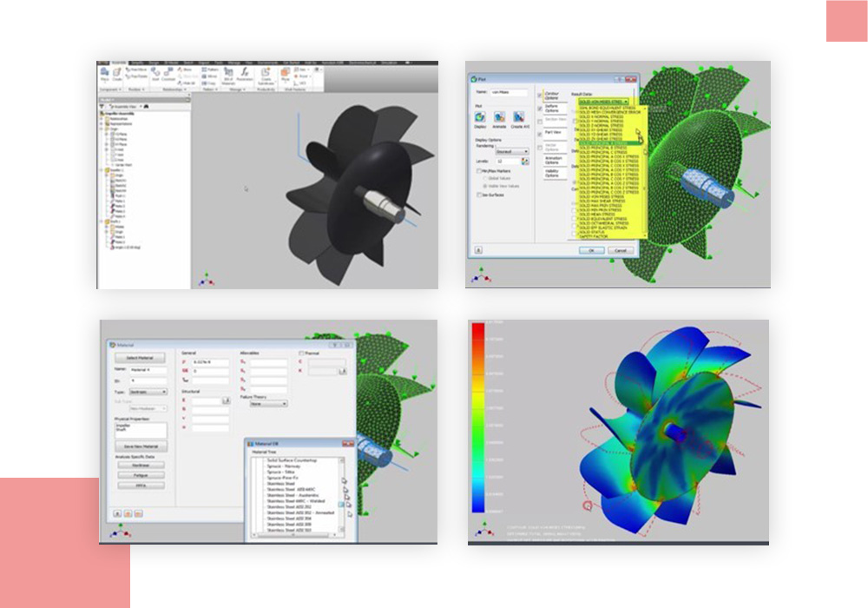Toggle the Iso-Surfaces checkbox
This screenshot has height=608, width=868.
tap(480, 195)
